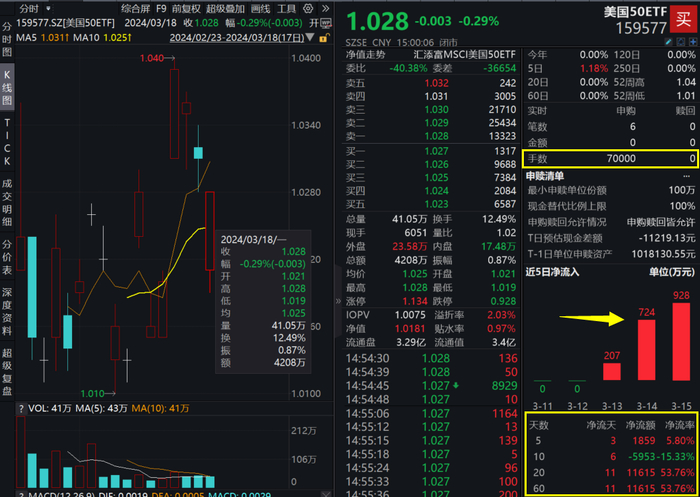Click the 1.040 high price marker
The height and width of the screenshot is (497, 700).
click(x=152, y=58)
